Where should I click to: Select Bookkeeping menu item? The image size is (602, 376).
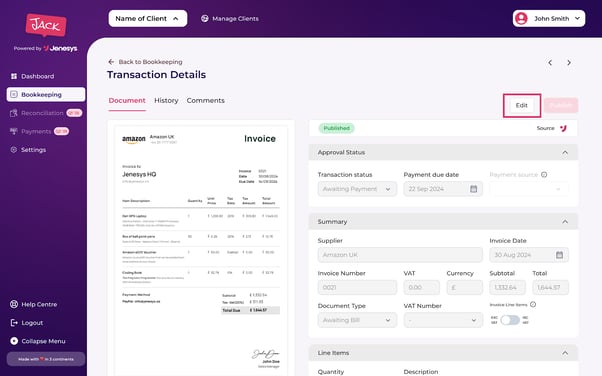point(46,94)
